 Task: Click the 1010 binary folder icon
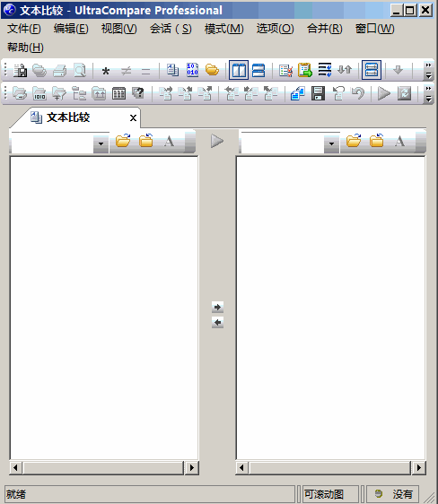[x=39, y=93]
